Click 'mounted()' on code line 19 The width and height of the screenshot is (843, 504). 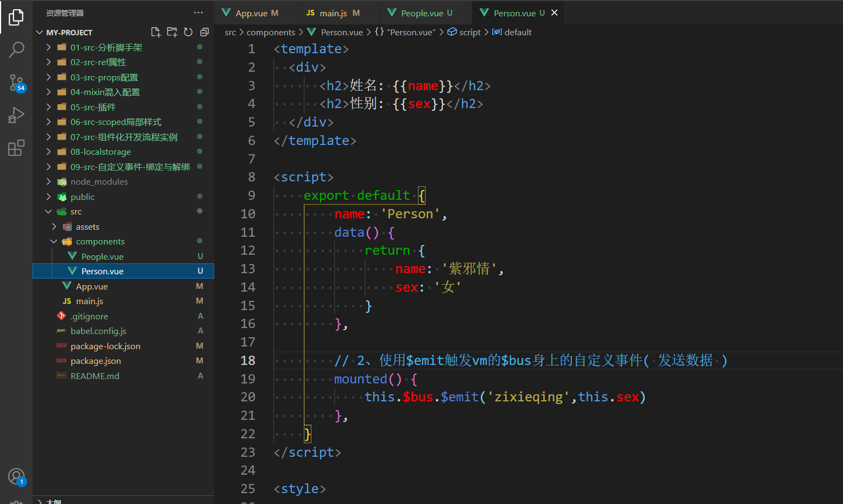[368, 379]
